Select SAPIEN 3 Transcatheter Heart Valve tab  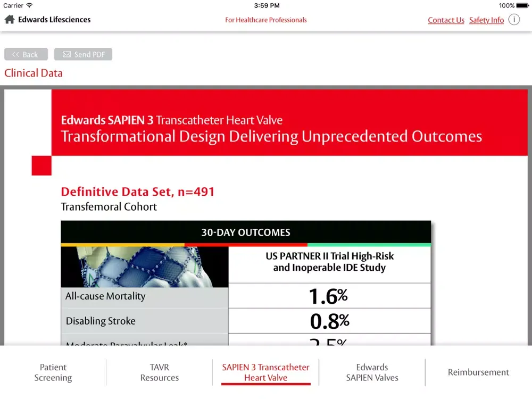tap(265, 372)
